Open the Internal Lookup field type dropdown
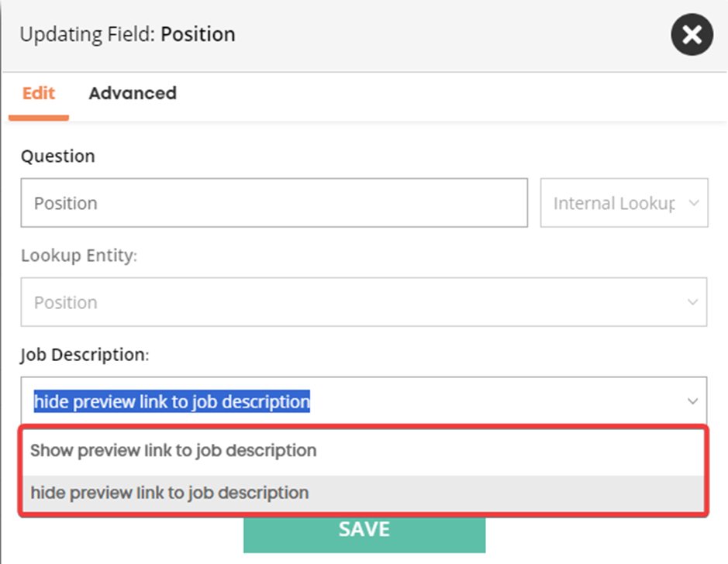This screenshot has width=728, height=564. [624, 203]
